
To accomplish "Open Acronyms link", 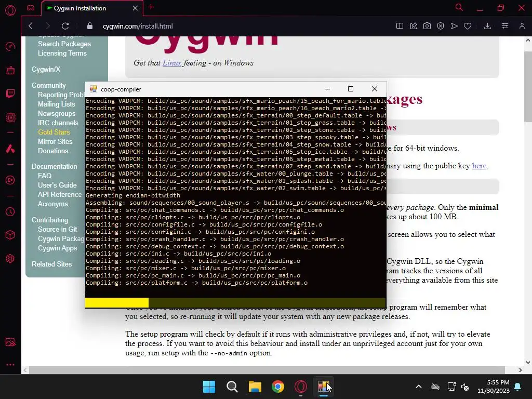I will pyautogui.click(x=53, y=204).
